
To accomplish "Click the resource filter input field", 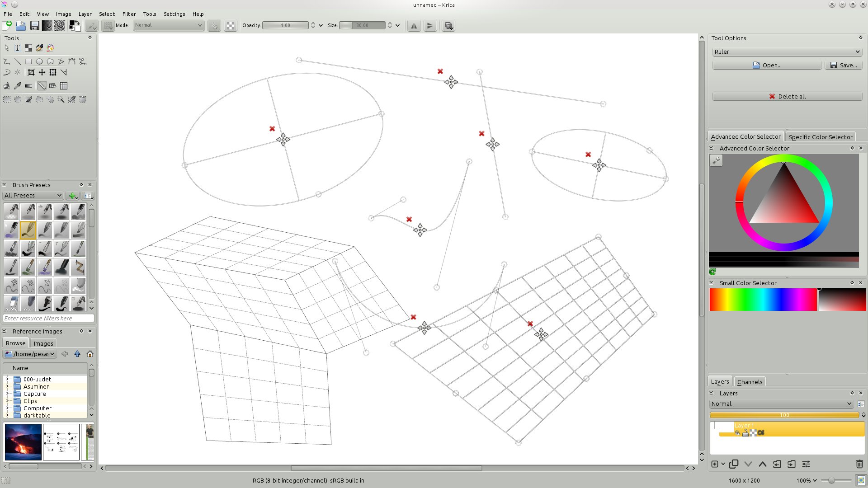I will coord(48,318).
